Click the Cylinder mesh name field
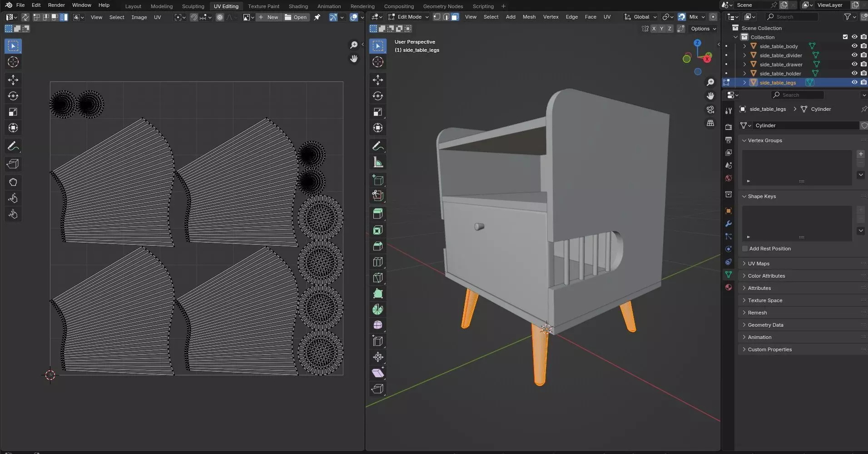The height and width of the screenshot is (454, 868). [806, 125]
